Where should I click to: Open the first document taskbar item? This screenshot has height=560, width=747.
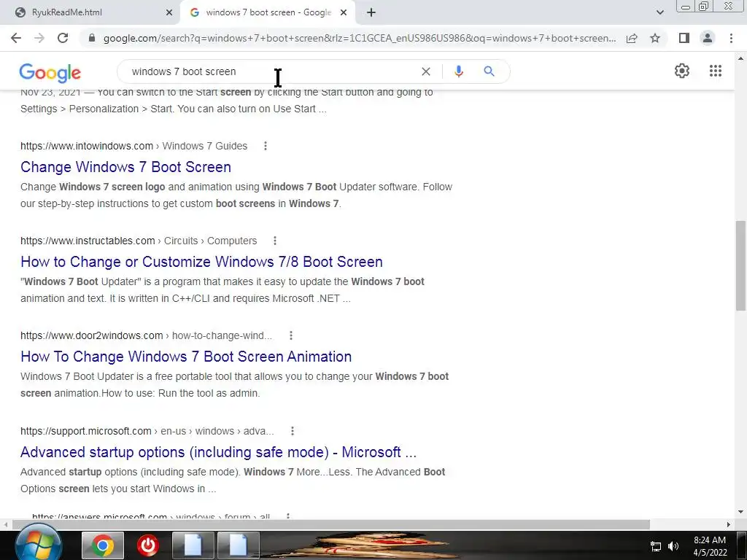tap(193, 545)
